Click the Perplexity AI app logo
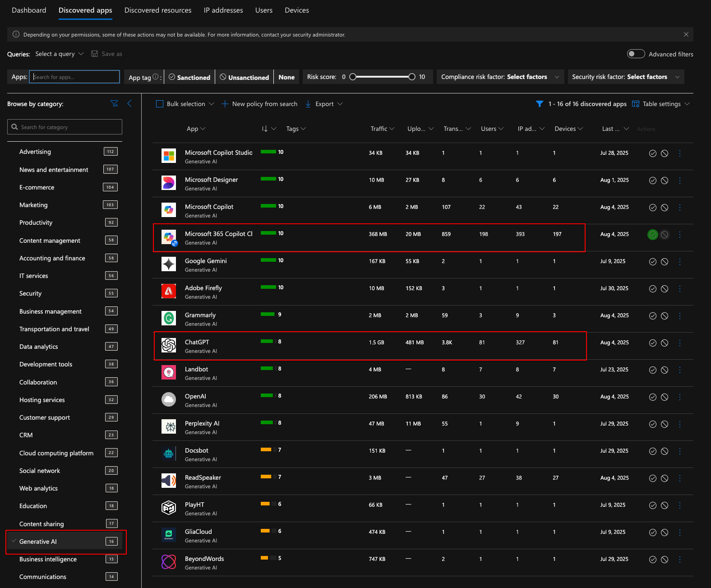 point(169,426)
